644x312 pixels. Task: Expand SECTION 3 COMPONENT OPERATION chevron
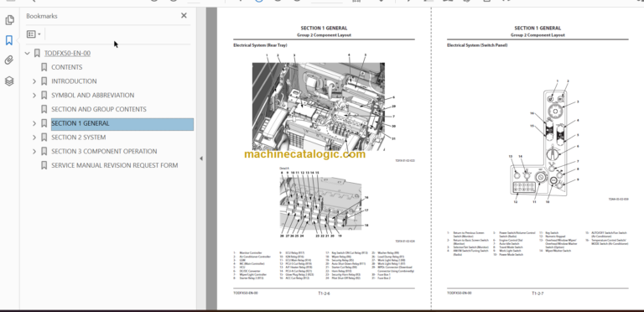34,152
